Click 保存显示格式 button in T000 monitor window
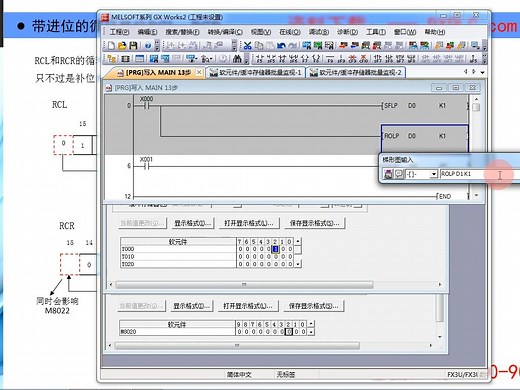Screen dimensions: 520x390 [x=314, y=223]
